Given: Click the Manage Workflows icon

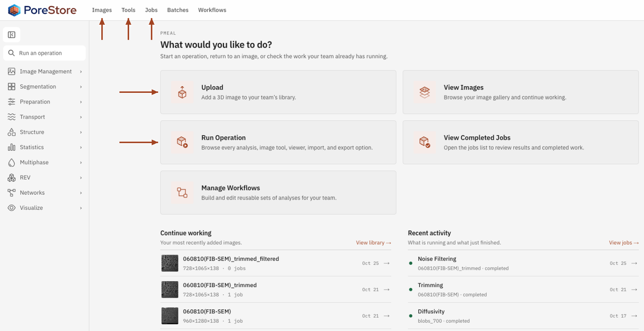Looking at the screenshot, I should (x=182, y=193).
